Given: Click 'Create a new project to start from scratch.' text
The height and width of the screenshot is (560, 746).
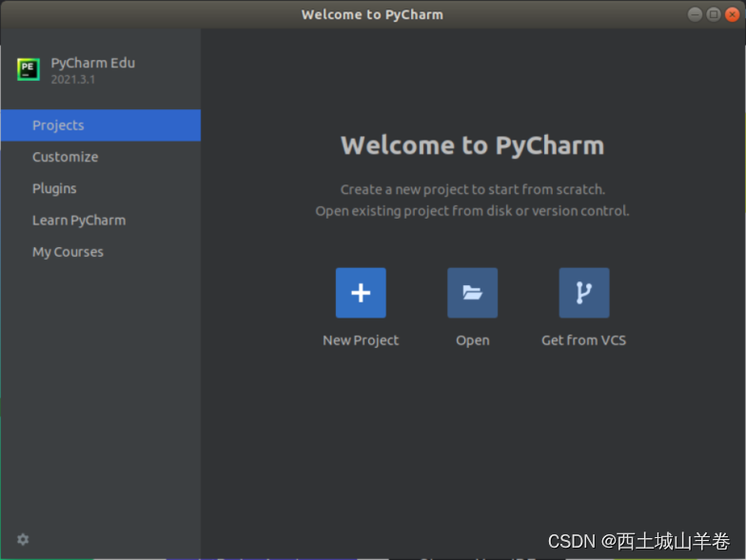Looking at the screenshot, I should click(472, 190).
